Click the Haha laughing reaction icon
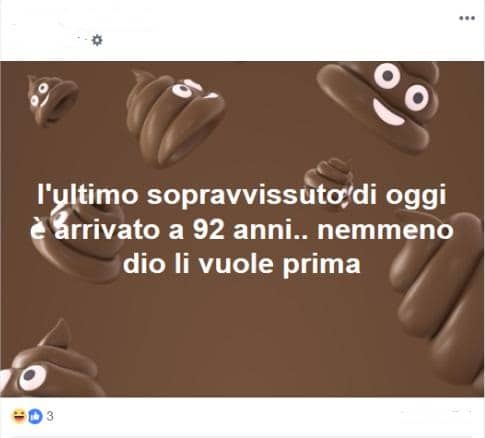Image resolution: width=485 pixels, height=438 pixels. click(19, 416)
